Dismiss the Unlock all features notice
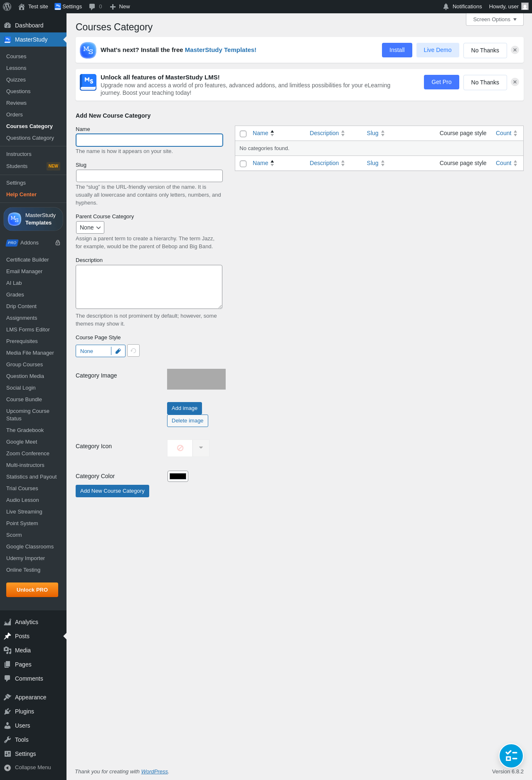Viewport: 532px width, 780px height. tap(515, 82)
